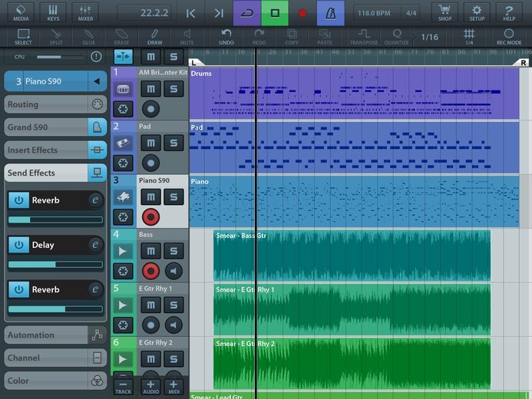532x399 pixels.
Task: Solo the Bass track
Action: [173, 251]
